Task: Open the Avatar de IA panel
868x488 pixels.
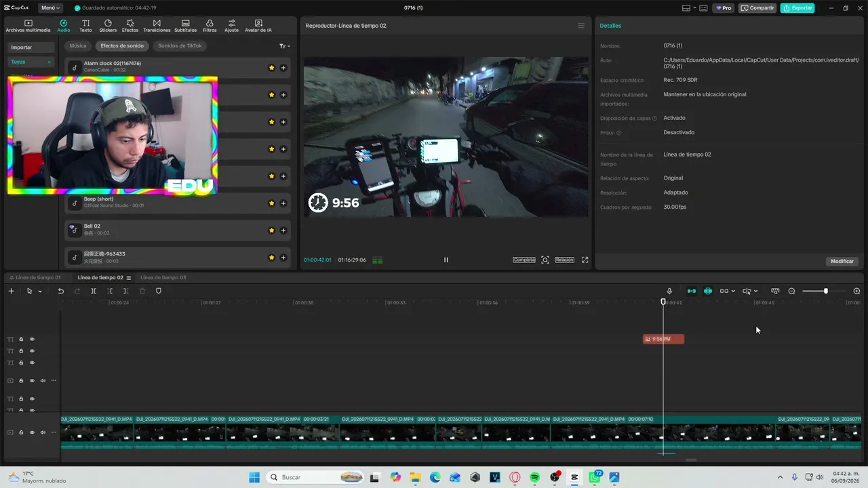Action: pyautogui.click(x=258, y=26)
